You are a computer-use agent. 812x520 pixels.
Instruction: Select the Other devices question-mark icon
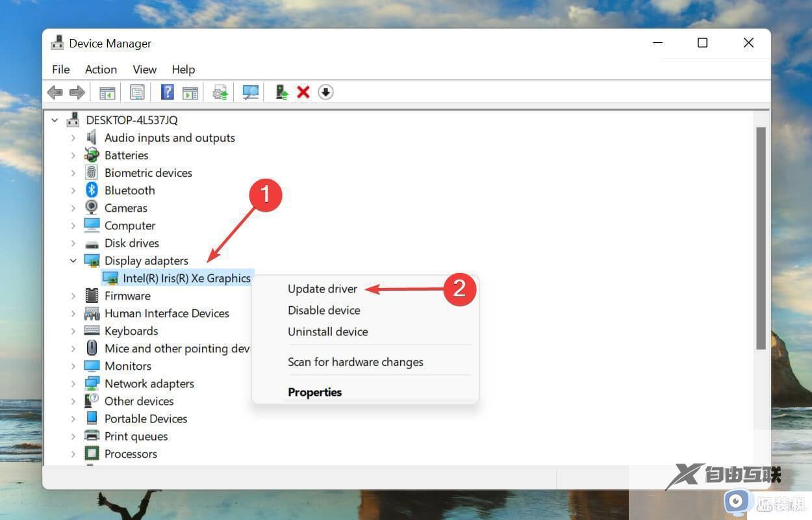(92, 401)
